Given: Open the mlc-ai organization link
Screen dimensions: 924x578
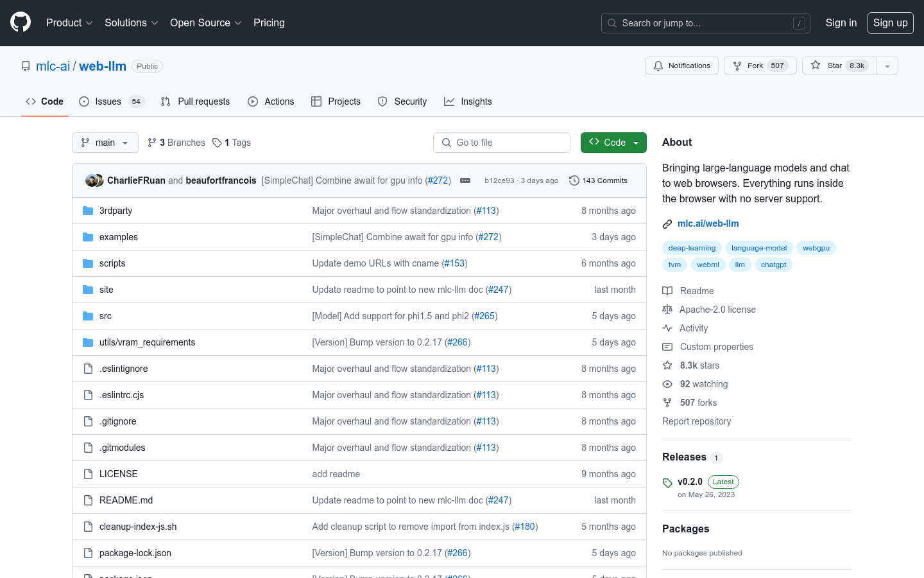Looking at the screenshot, I should pos(53,66).
